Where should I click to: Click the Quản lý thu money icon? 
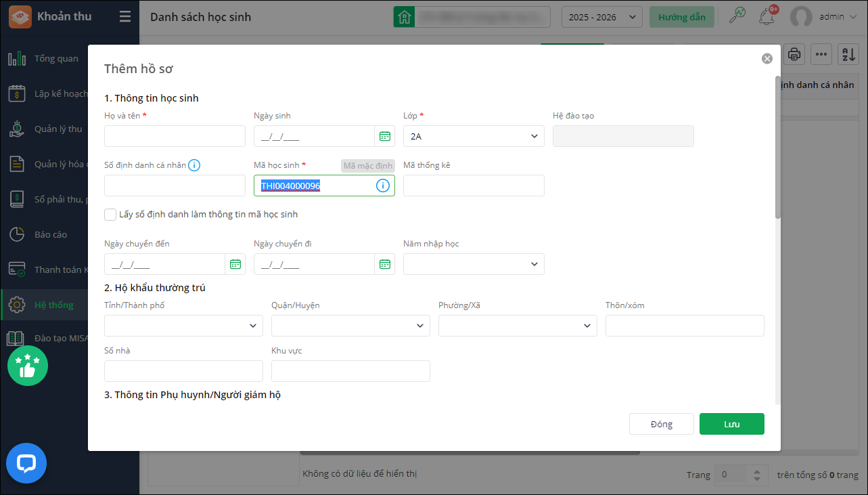coord(17,129)
